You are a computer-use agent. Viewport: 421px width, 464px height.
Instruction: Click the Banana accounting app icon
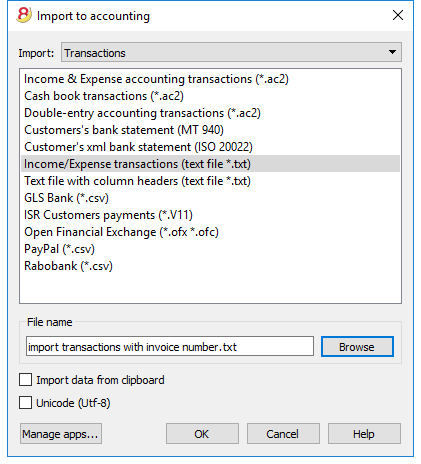(24, 15)
